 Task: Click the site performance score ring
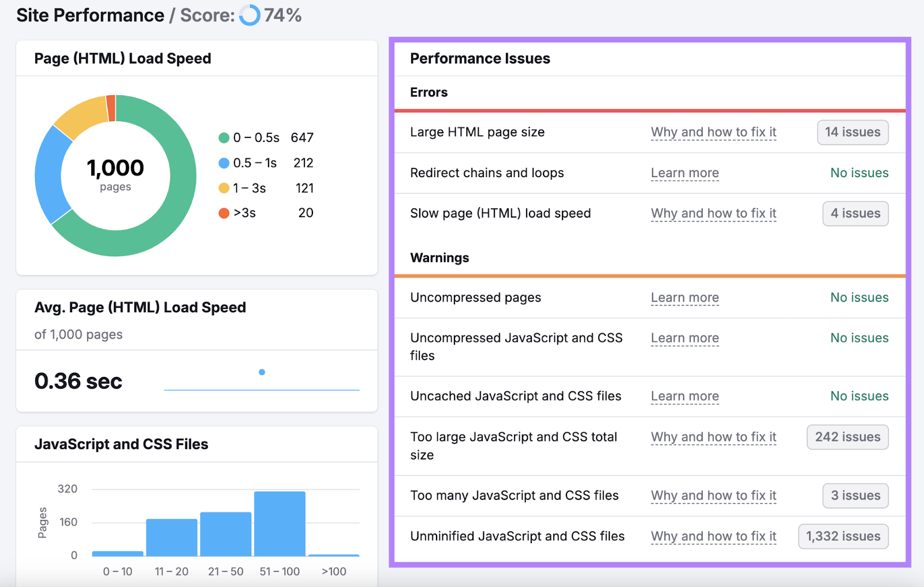click(249, 16)
